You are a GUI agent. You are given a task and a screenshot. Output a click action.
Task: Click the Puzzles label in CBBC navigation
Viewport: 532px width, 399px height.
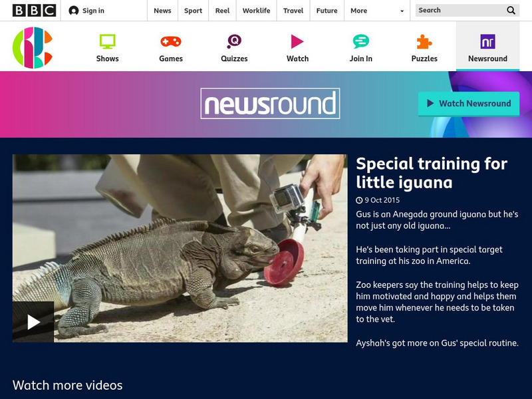tap(424, 59)
